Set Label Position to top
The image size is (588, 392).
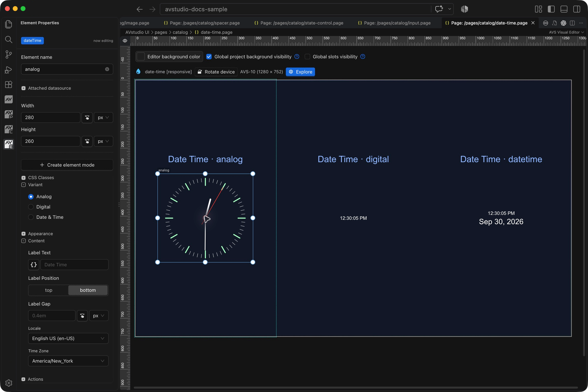[x=49, y=290]
